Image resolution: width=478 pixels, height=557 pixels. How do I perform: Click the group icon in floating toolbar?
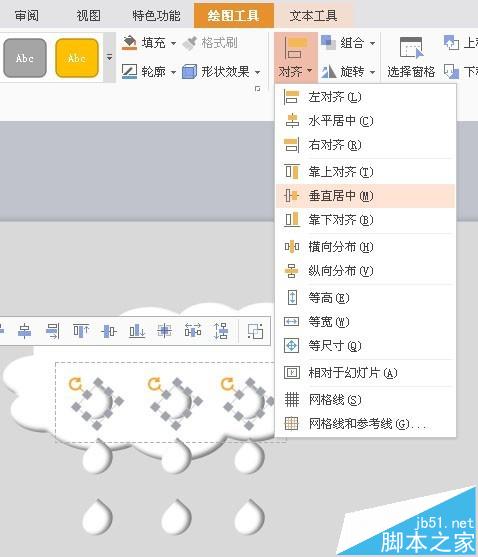[255, 331]
